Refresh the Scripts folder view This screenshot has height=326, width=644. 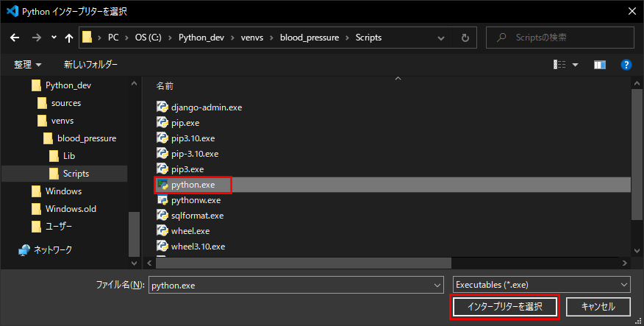(465, 38)
